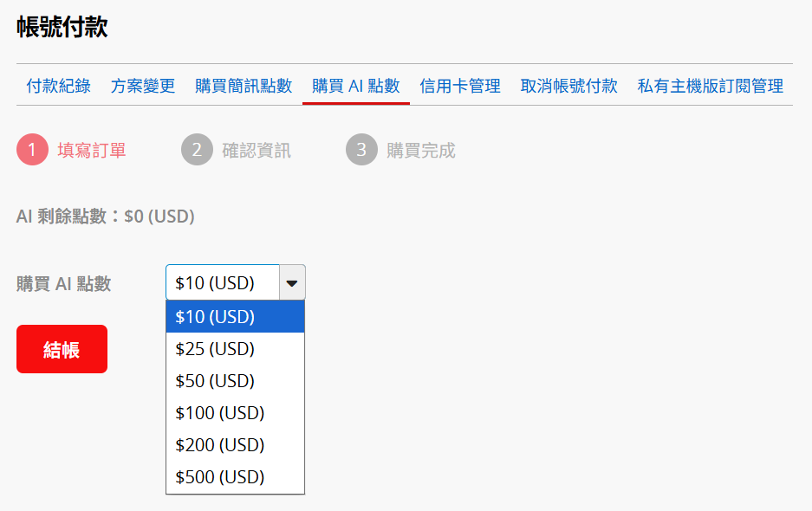Go to the 購買簡訊點數 tab
Screen dimensions: 812x511
click(244, 86)
